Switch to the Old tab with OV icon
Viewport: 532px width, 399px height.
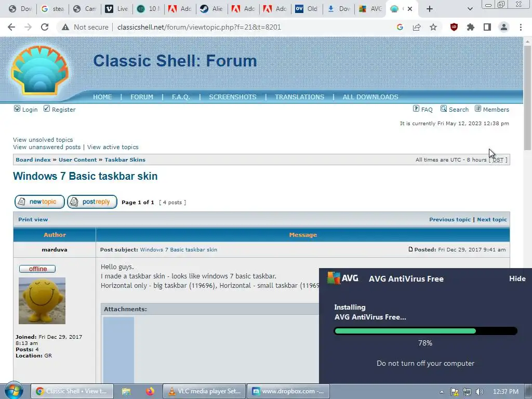(x=307, y=9)
